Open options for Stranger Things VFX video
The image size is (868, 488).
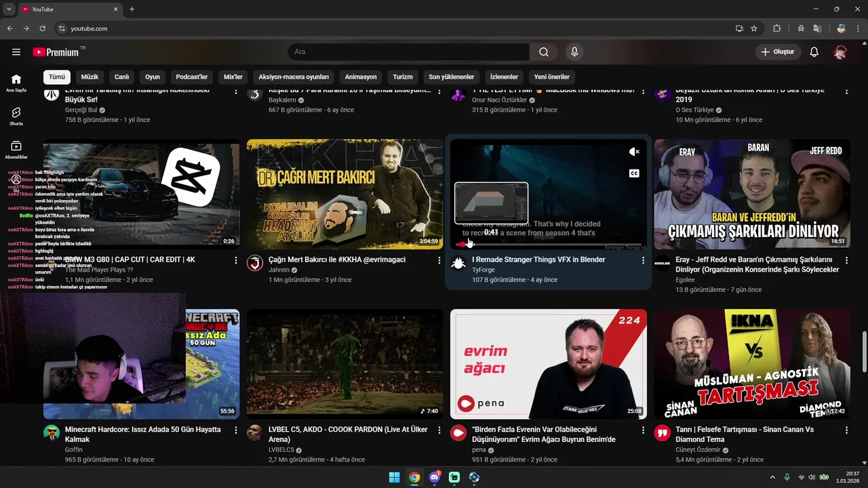point(643,260)
